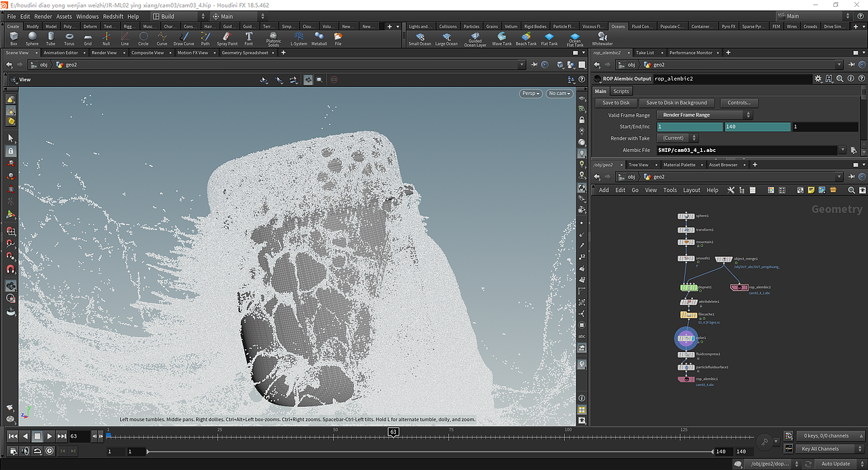
Task: Select the Sphere shelf tool
Action: 32,38
